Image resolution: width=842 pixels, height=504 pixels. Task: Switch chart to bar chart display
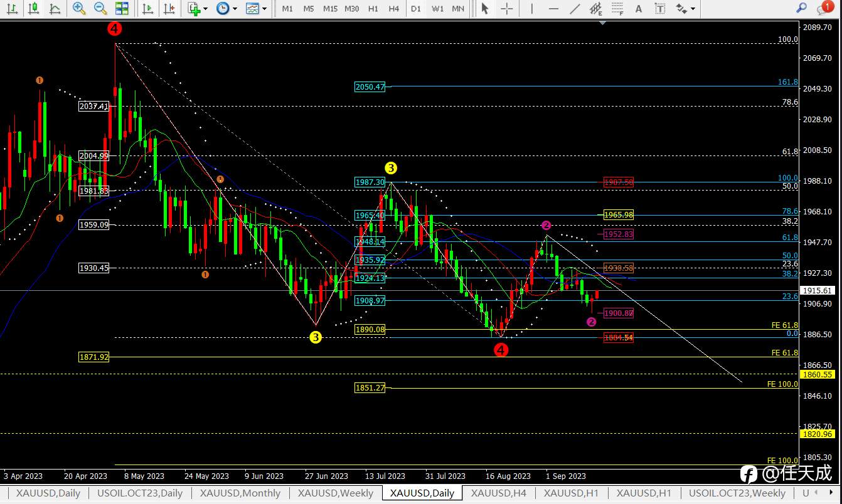(x=12, y=9)
